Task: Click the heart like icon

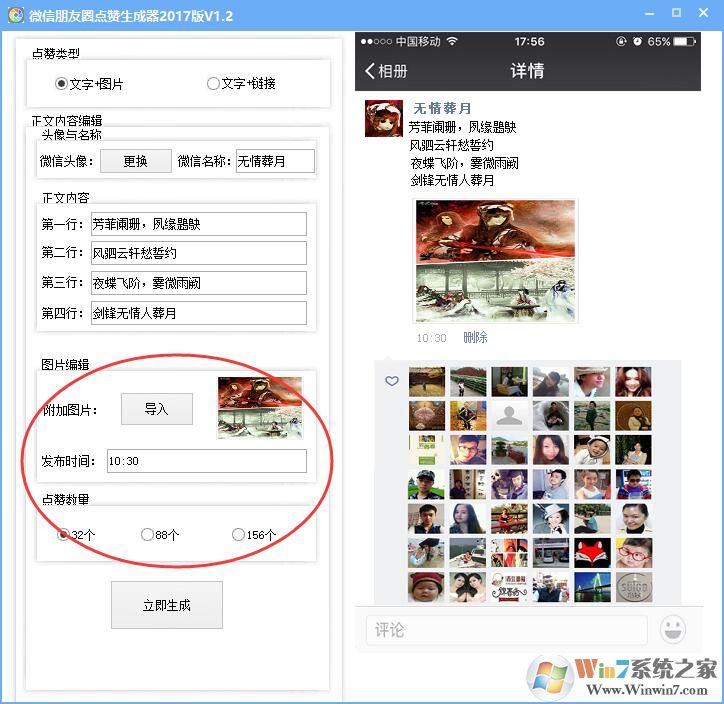Action: coord(392,381)
